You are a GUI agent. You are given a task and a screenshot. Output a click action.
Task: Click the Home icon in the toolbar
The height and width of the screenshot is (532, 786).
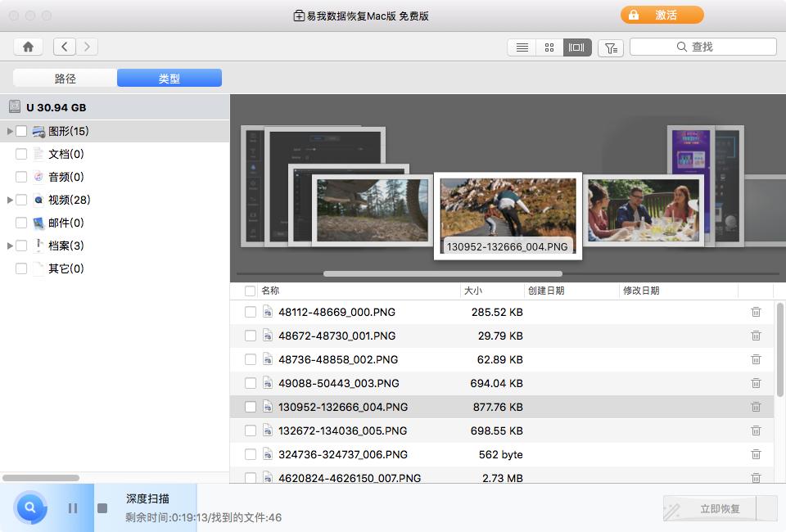point(28,47)
